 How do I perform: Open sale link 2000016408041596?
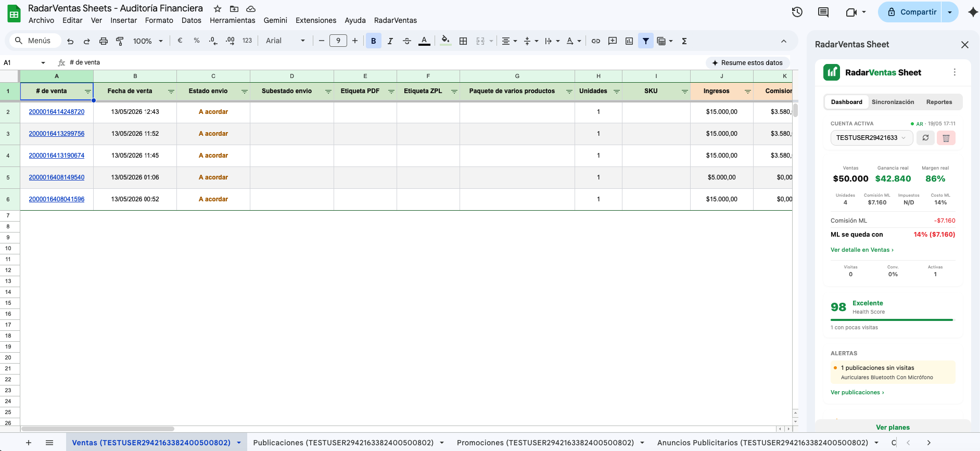tap(57, 199)
